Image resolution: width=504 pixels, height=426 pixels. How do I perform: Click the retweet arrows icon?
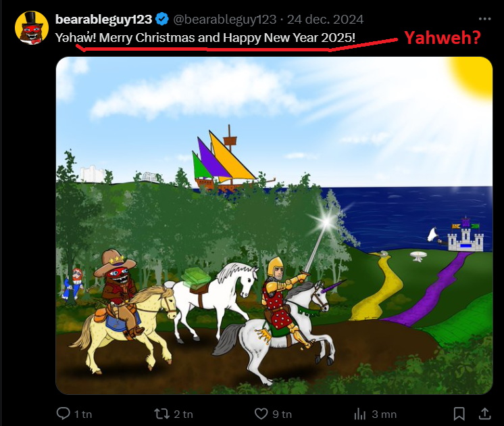(162, 413)
